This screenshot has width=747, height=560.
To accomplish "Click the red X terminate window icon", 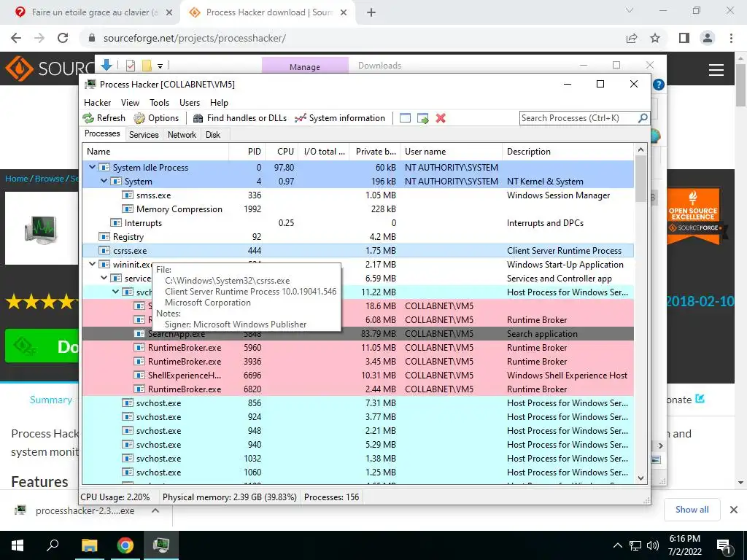I will tap(441, 118).
